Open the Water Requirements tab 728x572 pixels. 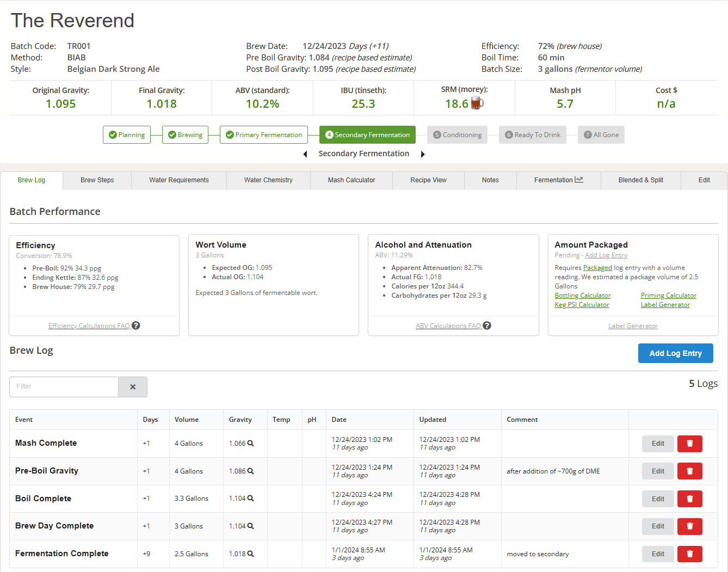[x=179, y=180]
